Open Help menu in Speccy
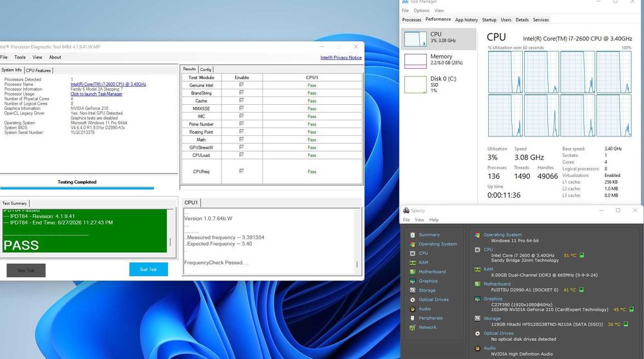Image resolution: width=644 pixels, height=359 pixels. [433, 220]
